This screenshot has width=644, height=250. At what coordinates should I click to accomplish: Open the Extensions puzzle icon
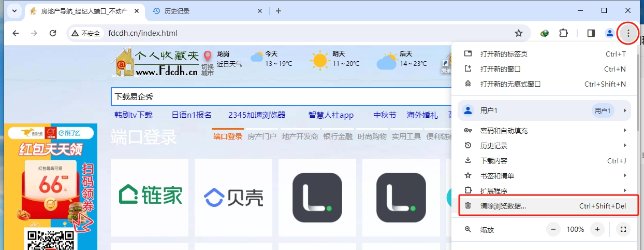coord(564,33)
